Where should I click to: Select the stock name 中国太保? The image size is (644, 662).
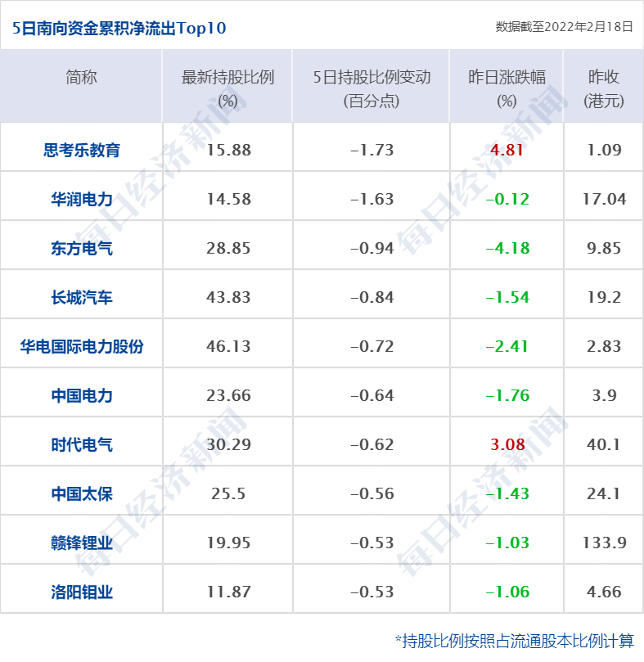[82, 493]
